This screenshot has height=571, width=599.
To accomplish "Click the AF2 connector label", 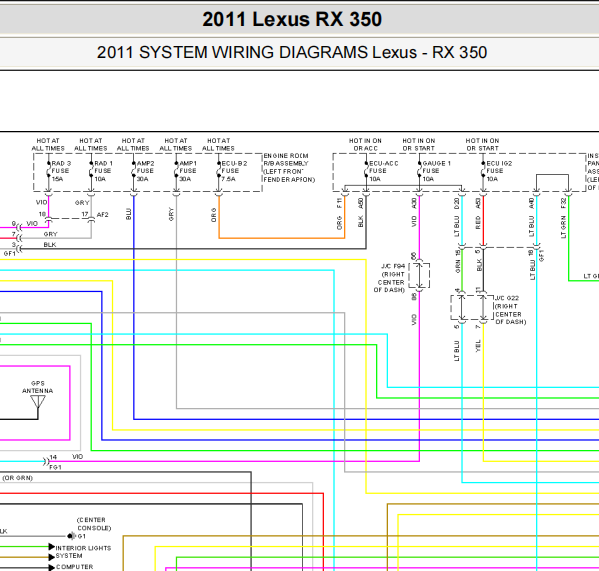I will click(102, 215).
